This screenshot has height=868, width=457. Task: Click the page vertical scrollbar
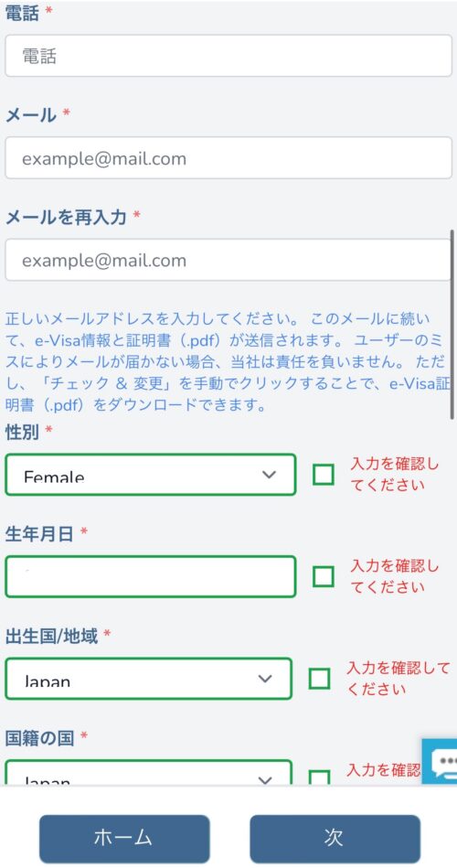(452, 325)
